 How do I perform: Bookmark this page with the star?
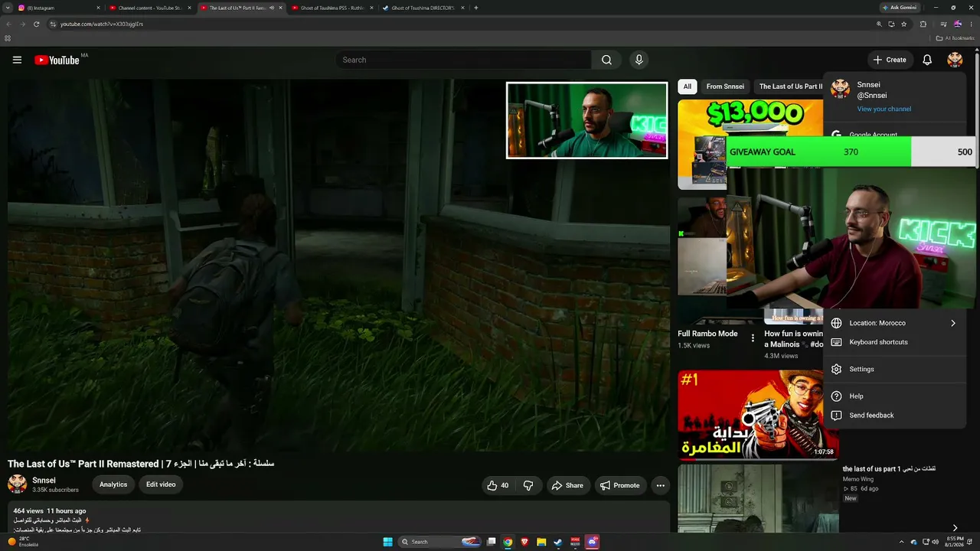point(903,24)
